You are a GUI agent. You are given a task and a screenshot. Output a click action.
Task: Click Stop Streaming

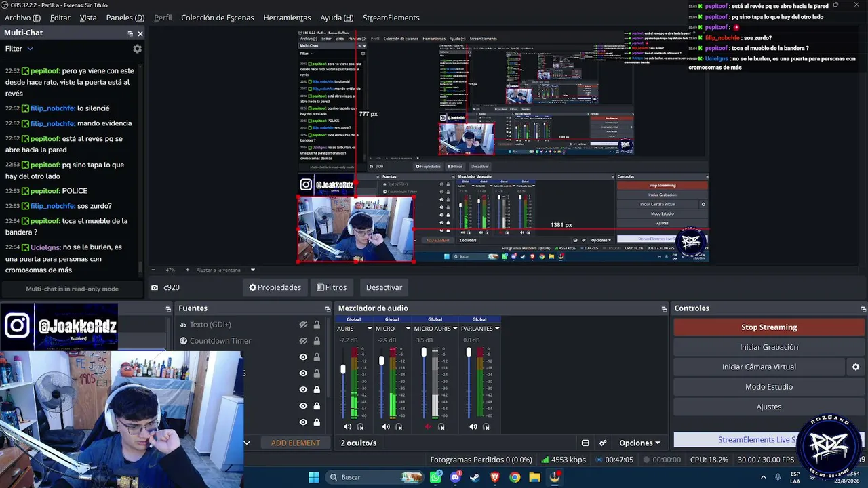pos(769,327)
